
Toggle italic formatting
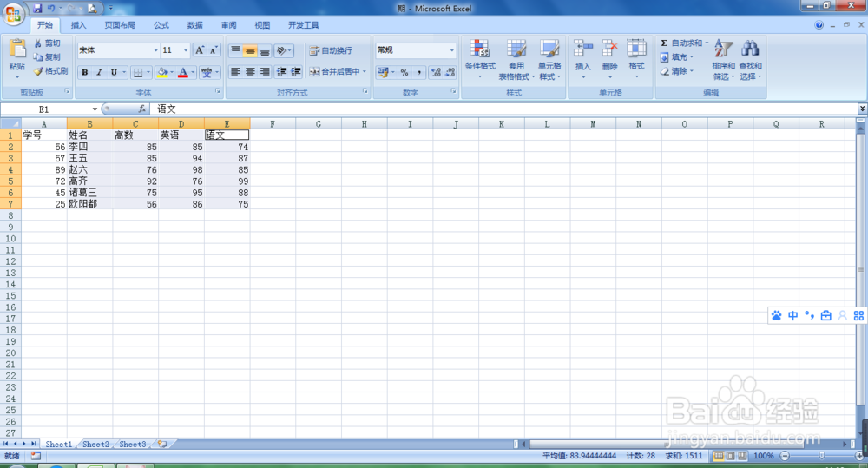(x=99, y=72)
